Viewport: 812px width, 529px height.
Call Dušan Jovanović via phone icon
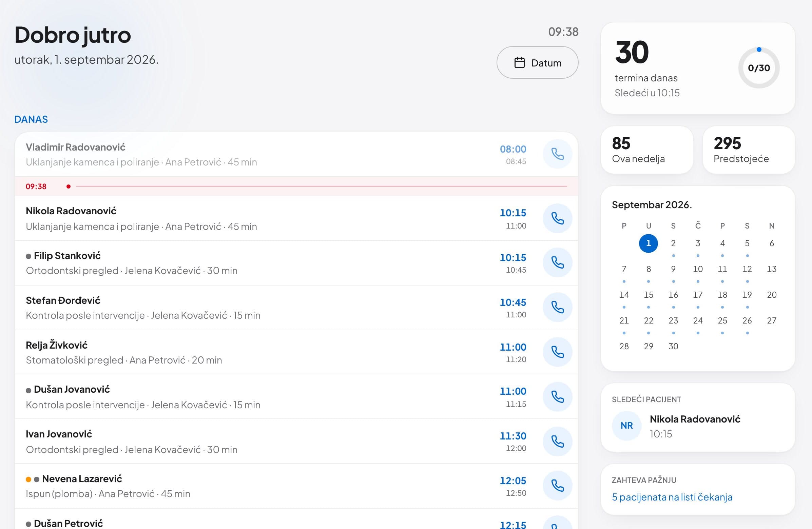pos(557,397)
